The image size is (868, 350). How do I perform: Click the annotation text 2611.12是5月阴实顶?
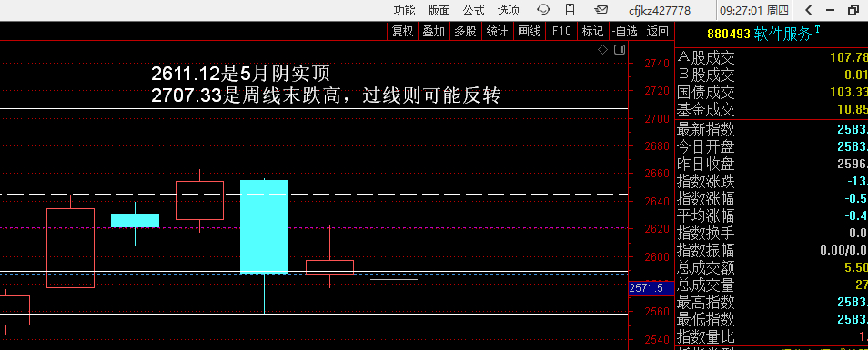(241, 73)
